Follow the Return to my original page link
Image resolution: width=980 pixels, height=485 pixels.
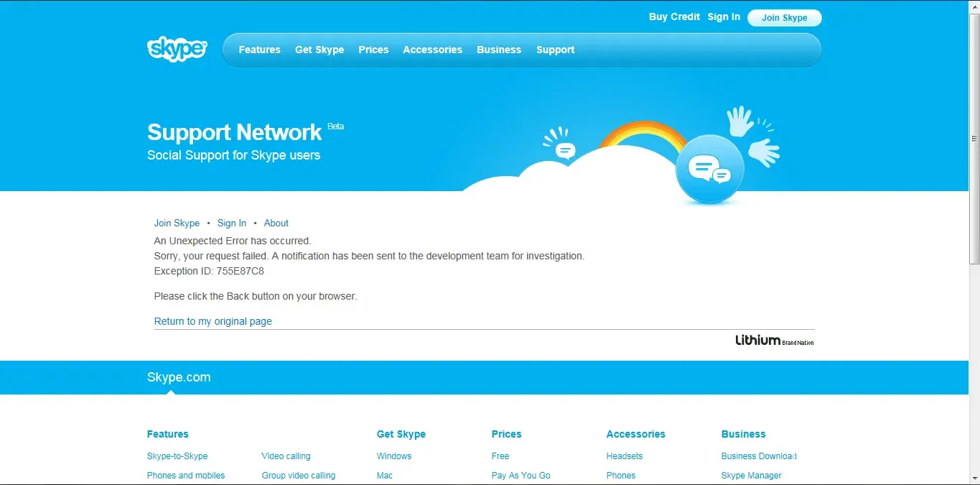[213, 321]
